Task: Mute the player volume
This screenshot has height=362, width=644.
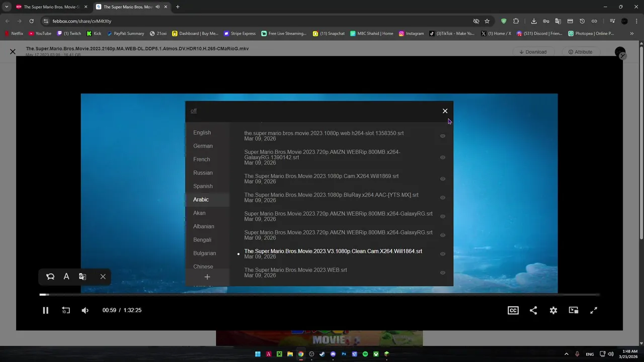Action: click(x=85, y=310)
